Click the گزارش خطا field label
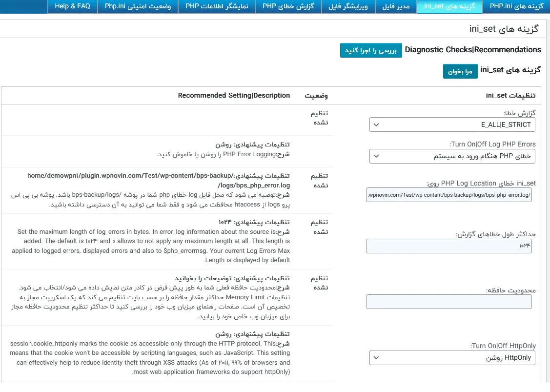Screen dimensions: 550x392 coord(519,113)
